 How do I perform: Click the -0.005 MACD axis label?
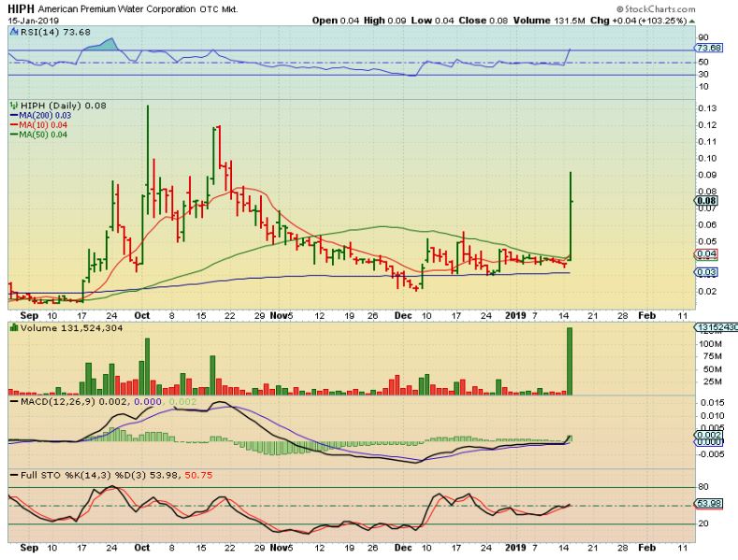710,454
